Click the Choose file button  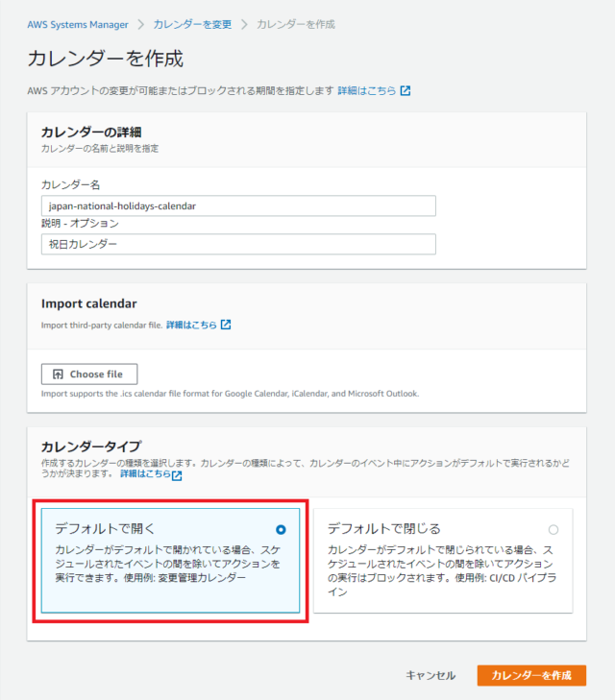pyautogui.click(x=89, y=374)
